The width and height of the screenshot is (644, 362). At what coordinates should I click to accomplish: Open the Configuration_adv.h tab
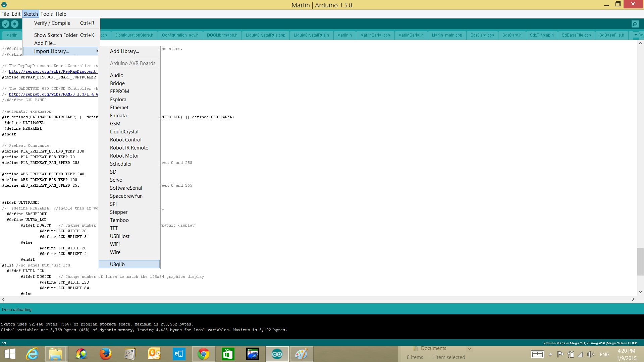click(180, 35)
